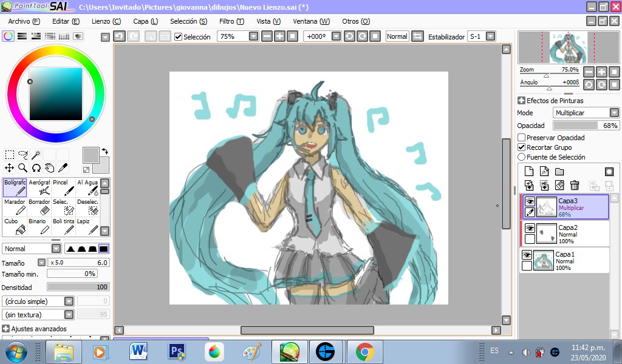Hide Capa3 layer using eye icon
The width and height of the screenshot is (622, 364).
coord(530,201)
